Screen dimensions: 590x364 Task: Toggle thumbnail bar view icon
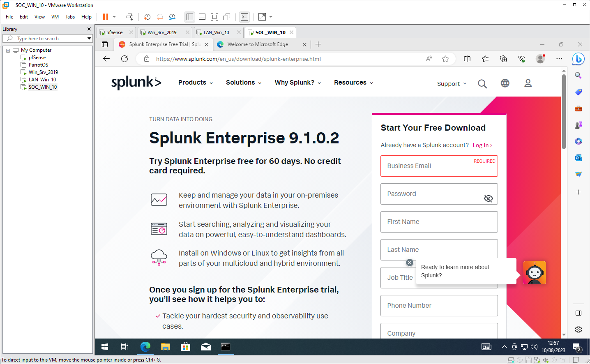click(202, 17)
